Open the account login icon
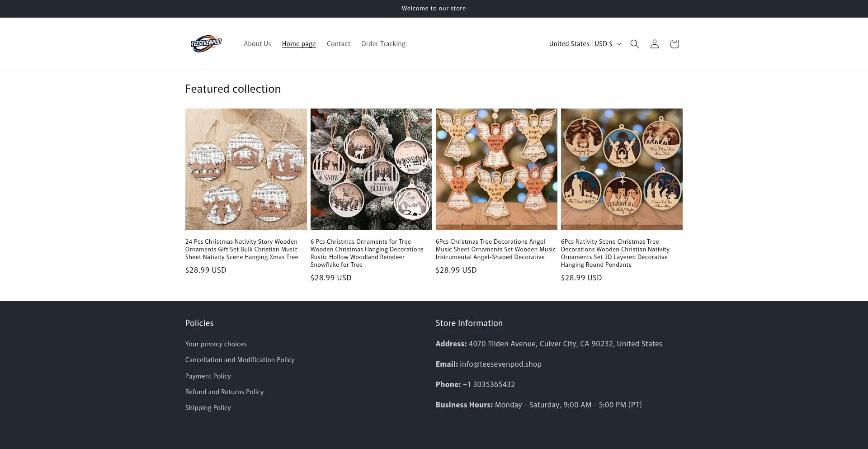This screenshot has width=868, height=449. (654, 44)
